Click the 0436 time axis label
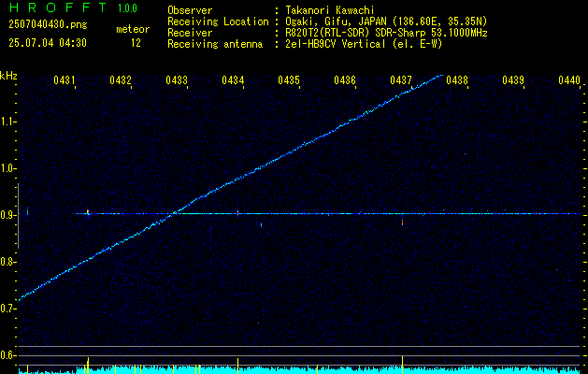 [x=345, y=79]
